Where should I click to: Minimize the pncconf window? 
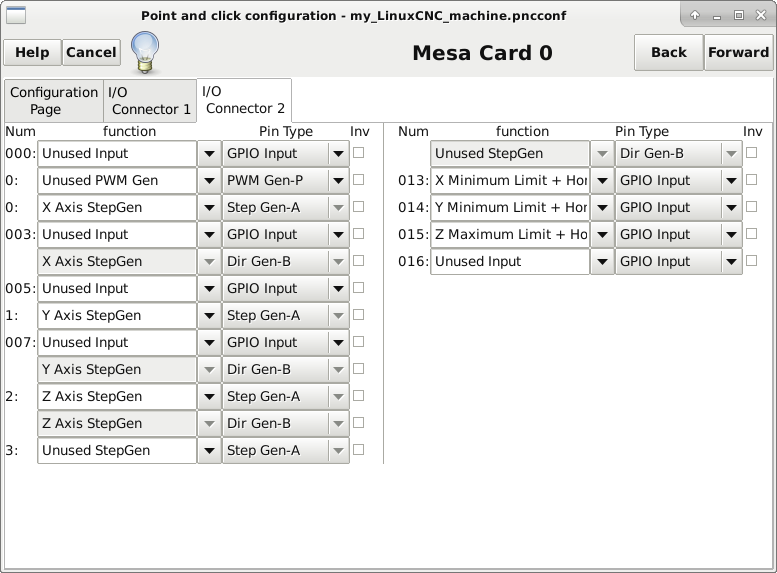point(717,15)
